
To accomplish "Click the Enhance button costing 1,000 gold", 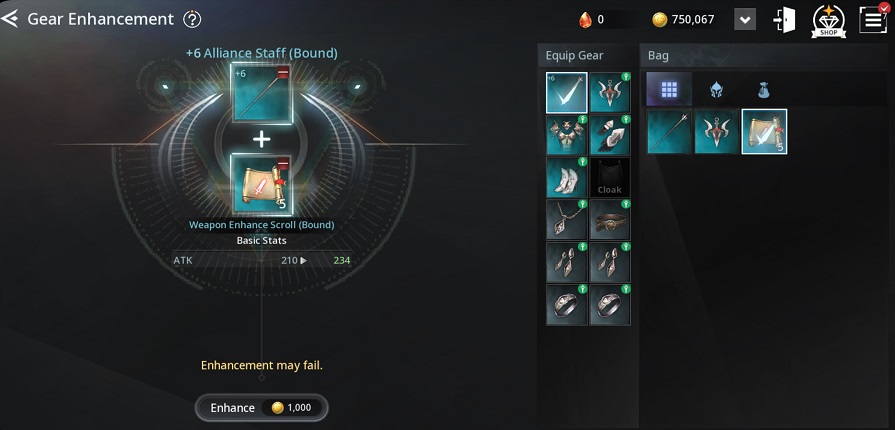I will (x=262, y=408).
